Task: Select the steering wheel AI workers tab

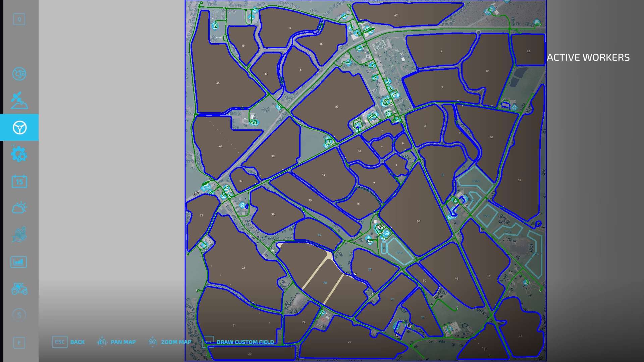Action: tap(19, 127)
